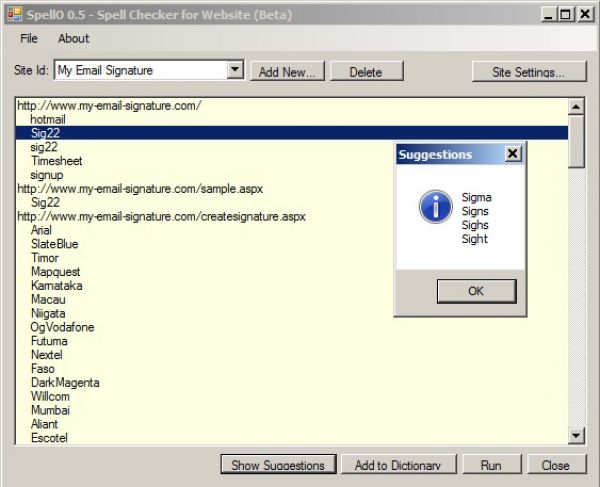This screenshot has width=600, height=487.
Task: Click Show Suggestions button
Action: [278, 464]
